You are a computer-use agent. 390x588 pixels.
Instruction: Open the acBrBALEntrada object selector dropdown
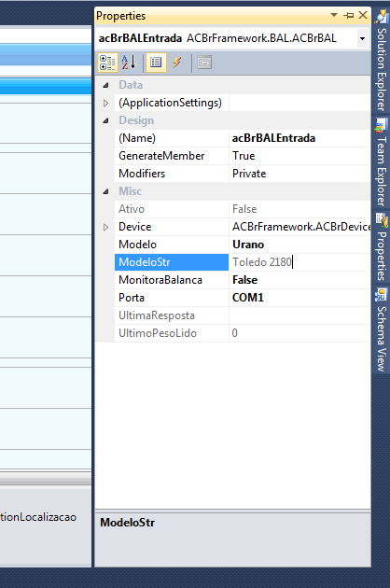(362, 38)
